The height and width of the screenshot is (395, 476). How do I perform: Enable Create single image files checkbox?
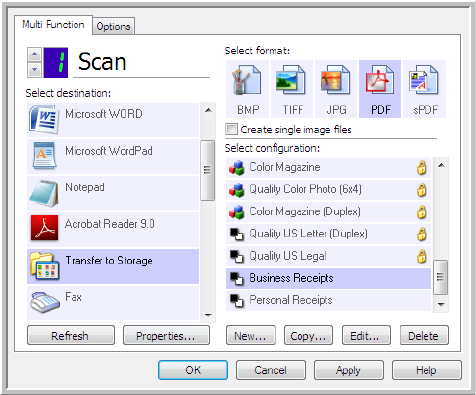pyautogui.click(x=231, y=129)
